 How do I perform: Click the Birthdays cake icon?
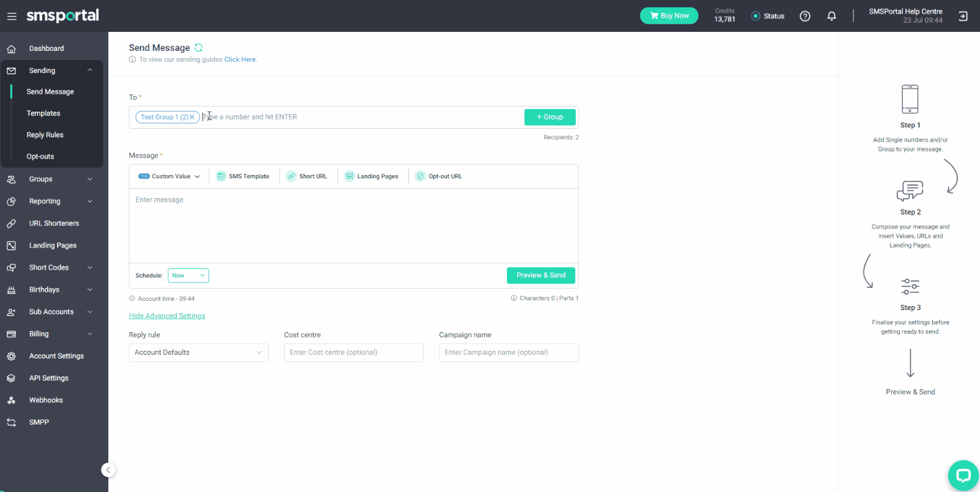click(11, 290)
